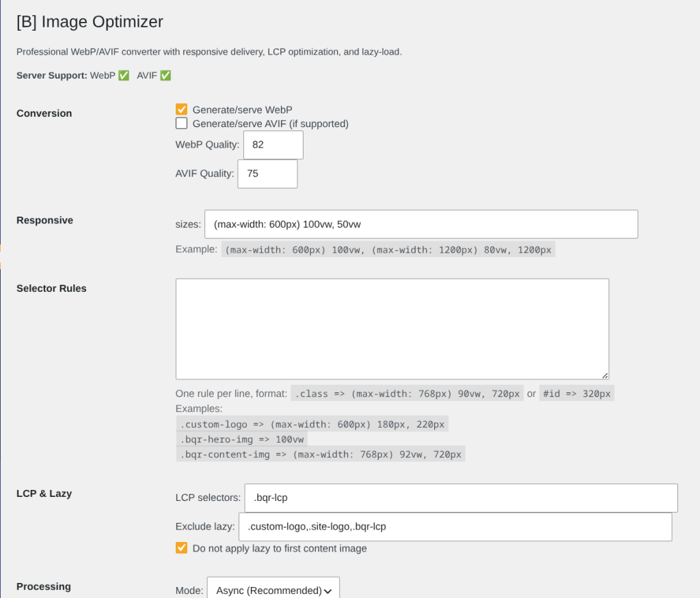Click the Selector Rules textarea resize handle
This screenshot has height=598, width=700.
point(605,376)
